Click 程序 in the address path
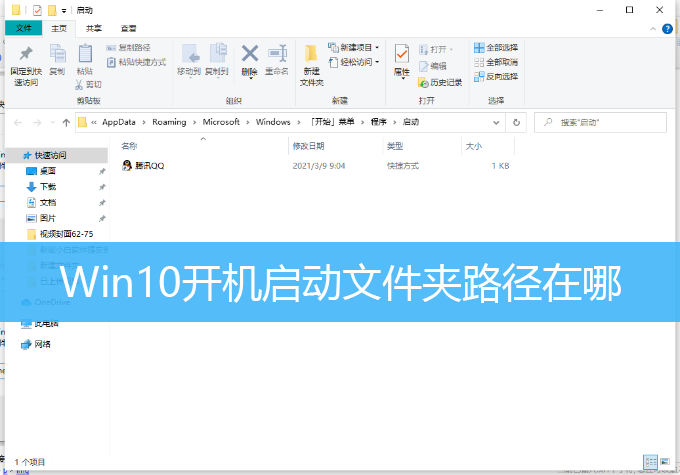680x475 pixels. [379, 122]
